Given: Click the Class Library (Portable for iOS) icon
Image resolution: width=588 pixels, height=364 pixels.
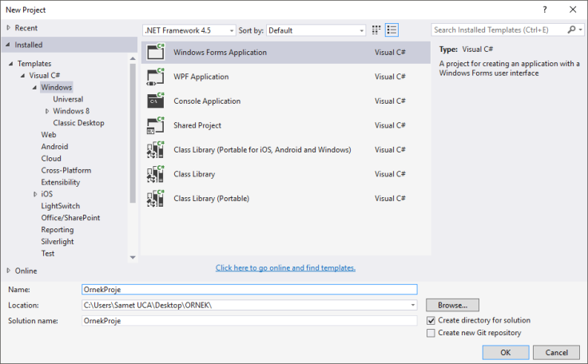Looking at the screenshot, I should pos(156,149).
